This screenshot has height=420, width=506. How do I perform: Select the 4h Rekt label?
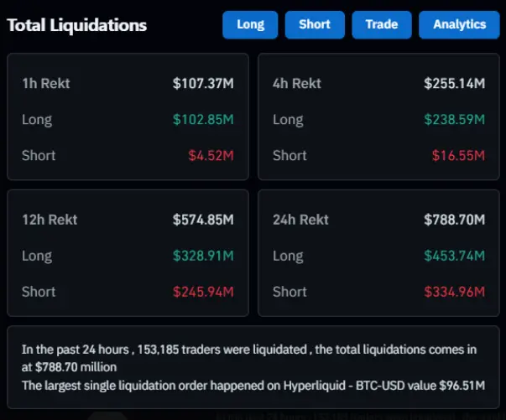(297, 84)
